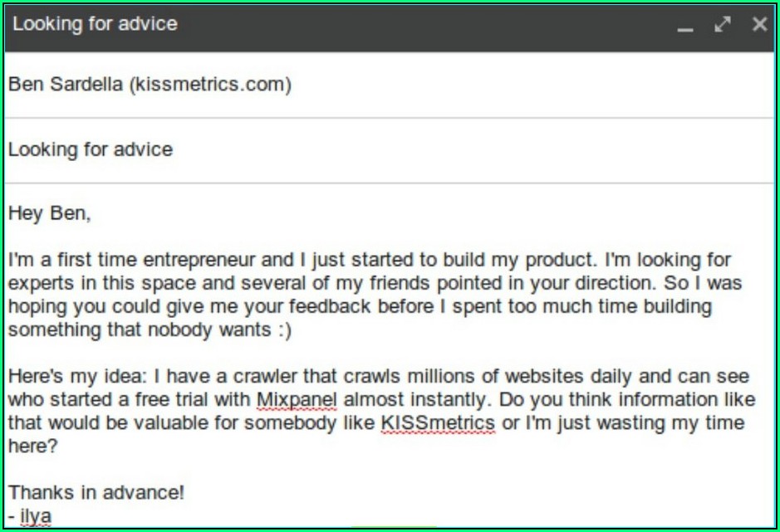Pop out compose window to full-screen
Viewport: 780px width, 532px height.
[722, 25]
